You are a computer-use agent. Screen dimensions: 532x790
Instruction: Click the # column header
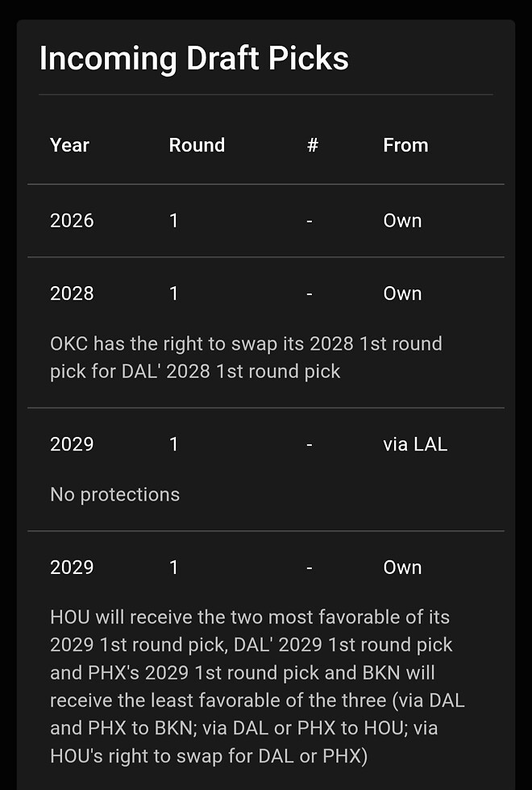point(313,145)
